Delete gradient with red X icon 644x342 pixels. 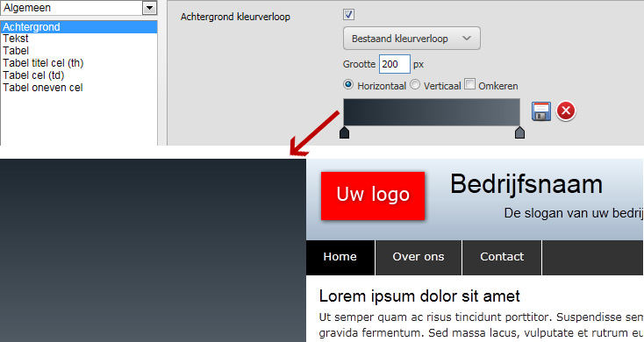click(566, 110)
